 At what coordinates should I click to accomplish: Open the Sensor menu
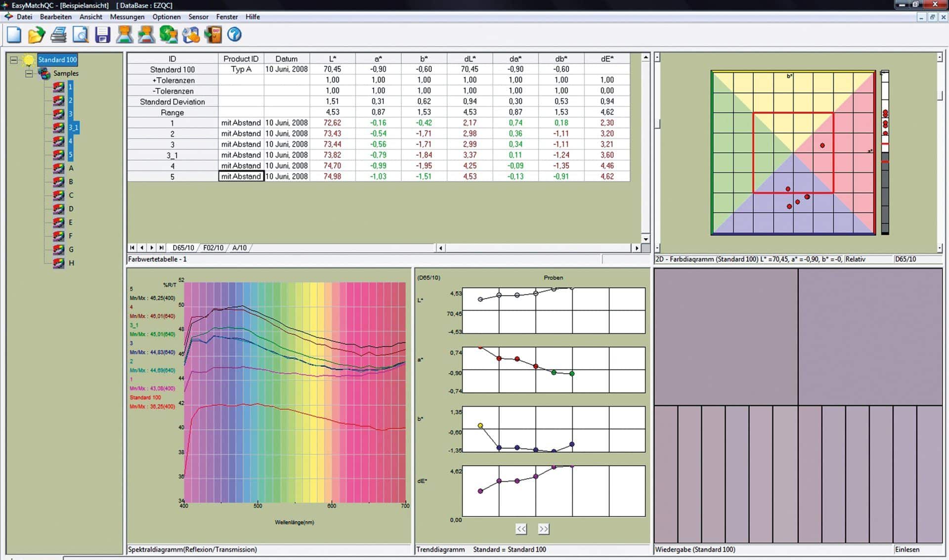[198, 17]
